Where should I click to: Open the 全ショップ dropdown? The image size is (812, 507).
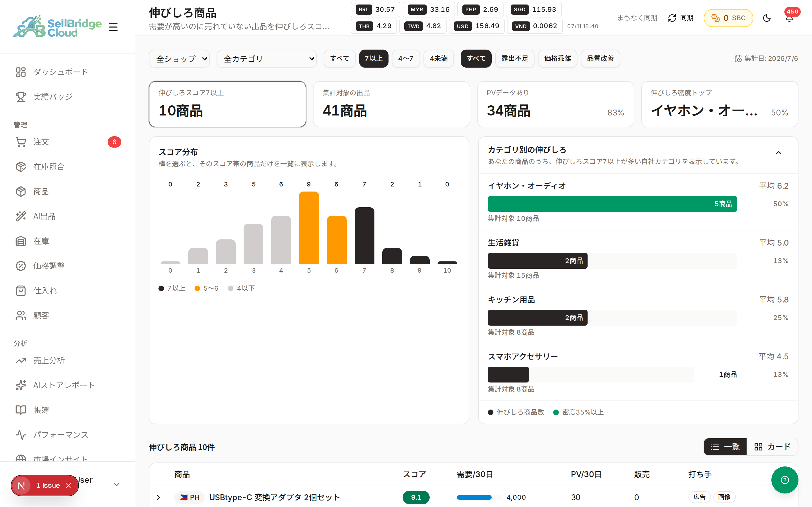[179, 59]
